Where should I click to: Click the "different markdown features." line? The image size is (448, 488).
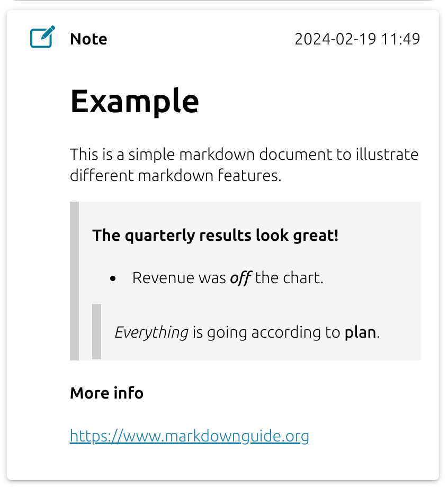click(x=175, y=176)
